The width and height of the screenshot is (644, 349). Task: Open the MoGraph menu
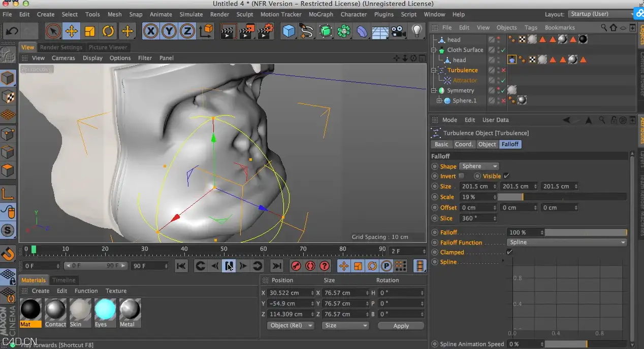321,14
